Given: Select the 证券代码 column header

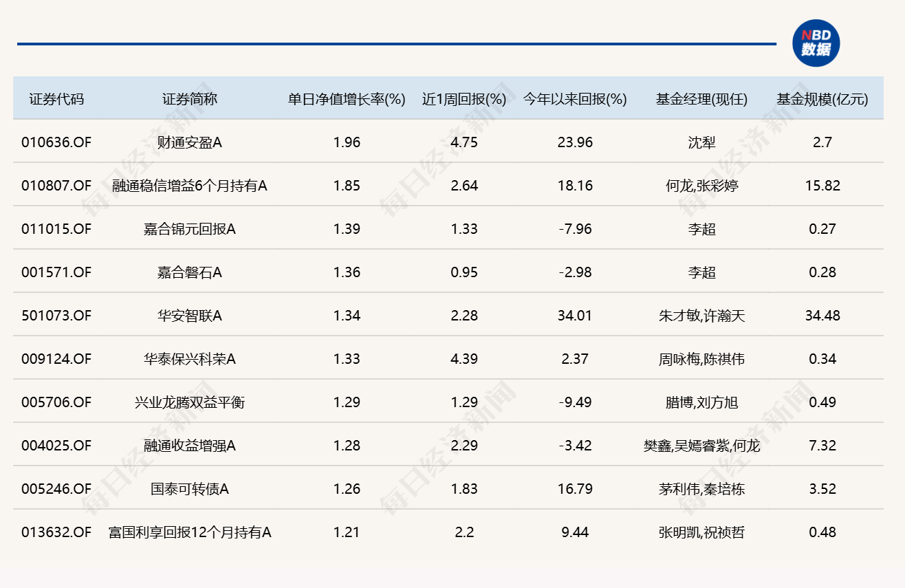Looking at the screenshot, I should click(56, 99).
